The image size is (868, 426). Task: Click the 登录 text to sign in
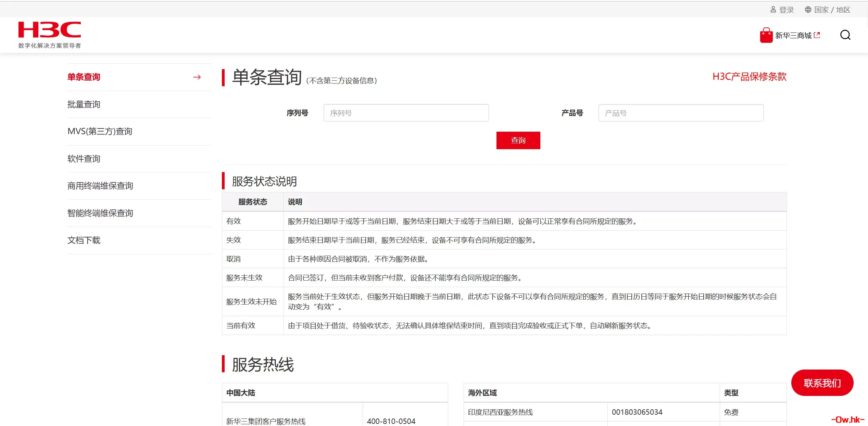[x=786, y=9]
